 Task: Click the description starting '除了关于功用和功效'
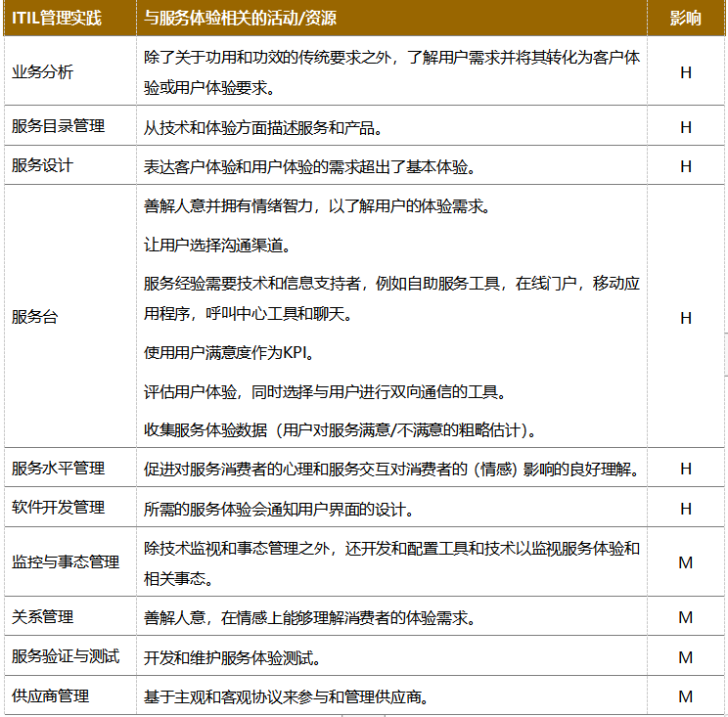pos(391,72)
